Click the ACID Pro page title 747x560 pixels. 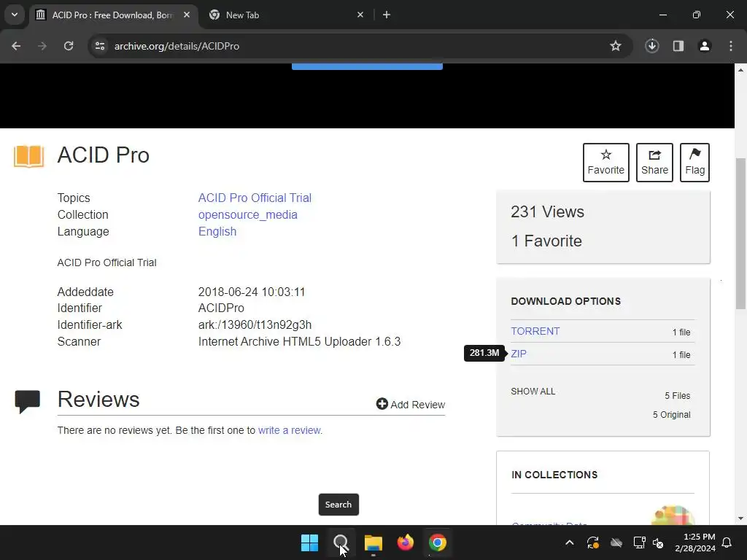pos(104,155)
